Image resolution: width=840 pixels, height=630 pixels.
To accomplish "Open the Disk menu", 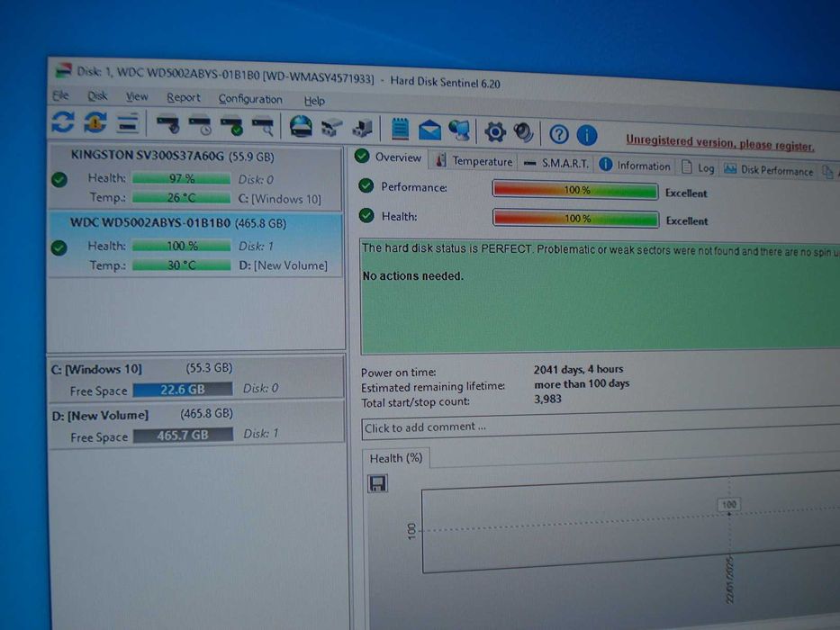I will 97,96.
